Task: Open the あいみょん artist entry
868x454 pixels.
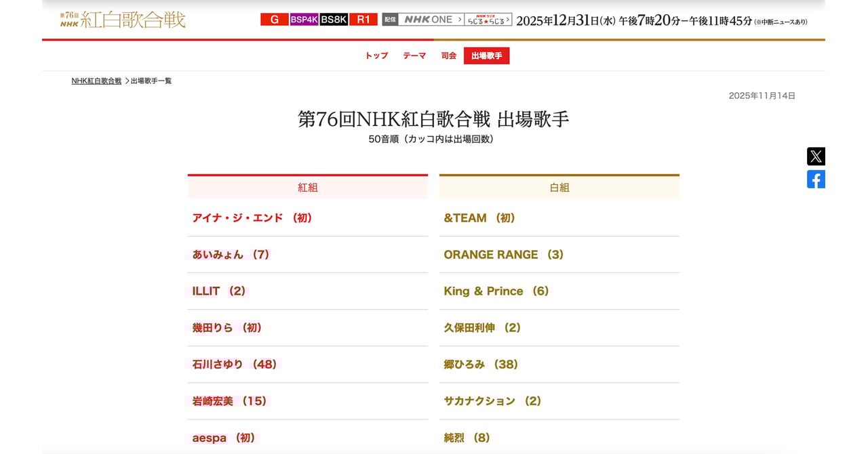Action: tap(231, 255)
